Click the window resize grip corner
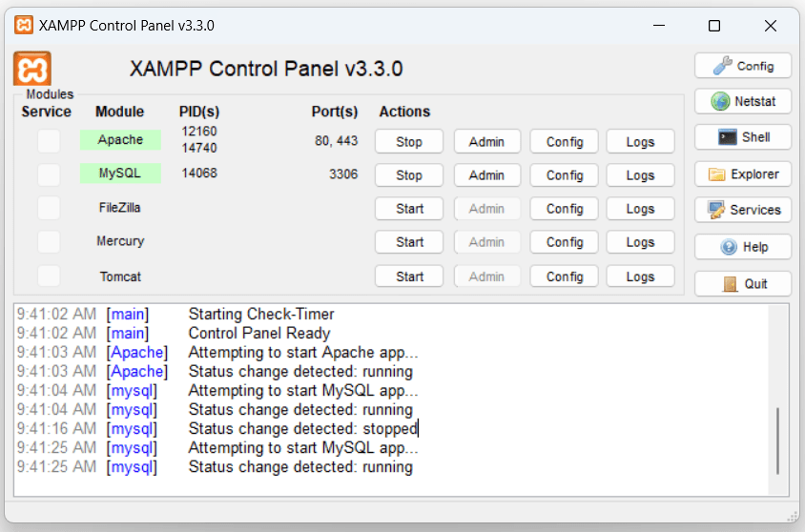Screen dimensions: 805x532 [x=794, y=516]
